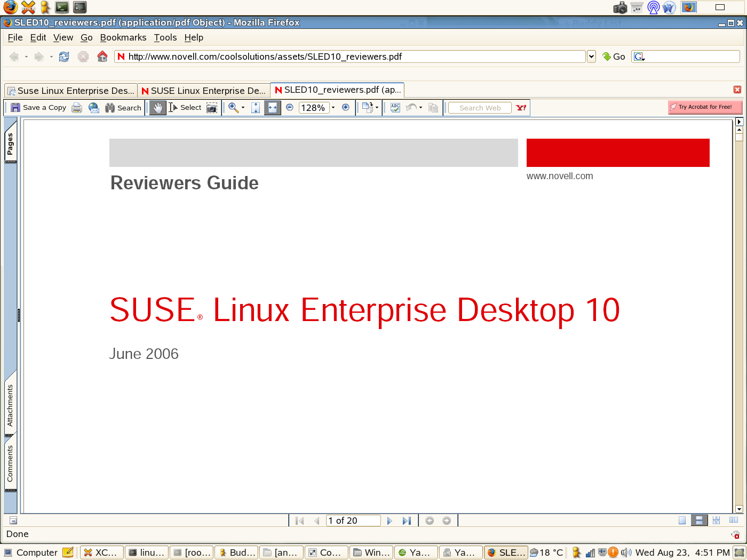
Task: Click Try Acrobat for Free button
Action: point(705,107)
